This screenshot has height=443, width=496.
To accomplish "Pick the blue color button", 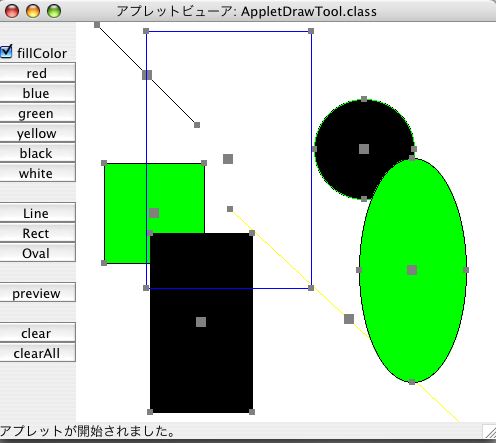I will [x=37, y=92].
